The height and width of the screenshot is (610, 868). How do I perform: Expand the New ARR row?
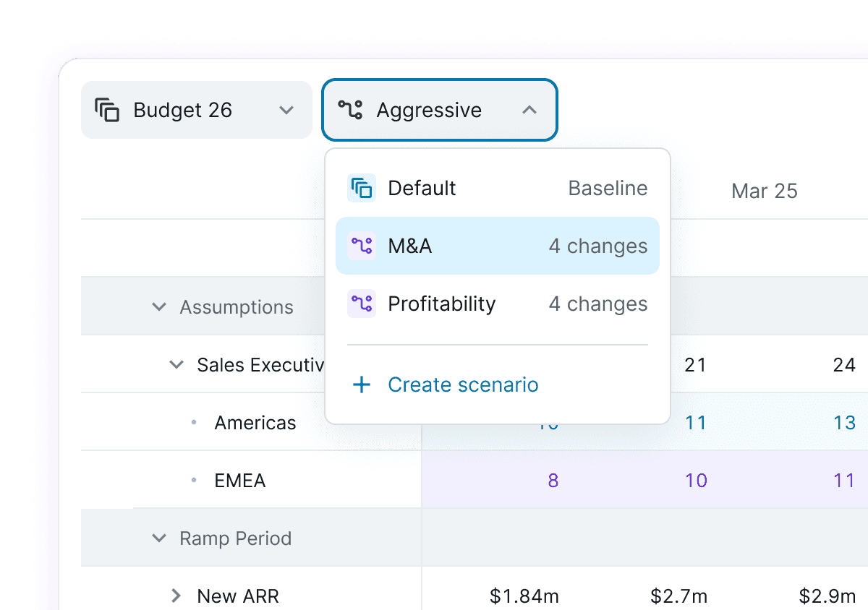click(176, 596)
